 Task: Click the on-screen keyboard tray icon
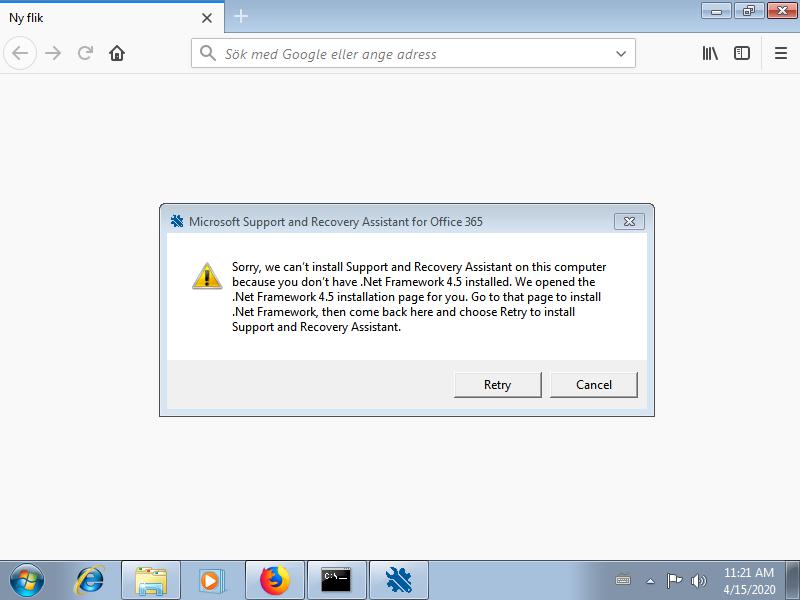[x=623, y=581]
